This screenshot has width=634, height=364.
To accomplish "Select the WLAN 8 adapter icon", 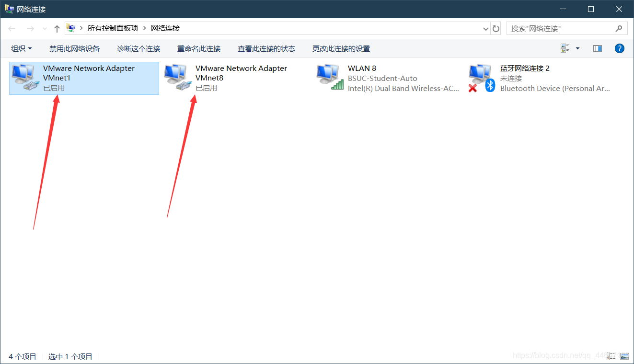I will click(330, 78).
